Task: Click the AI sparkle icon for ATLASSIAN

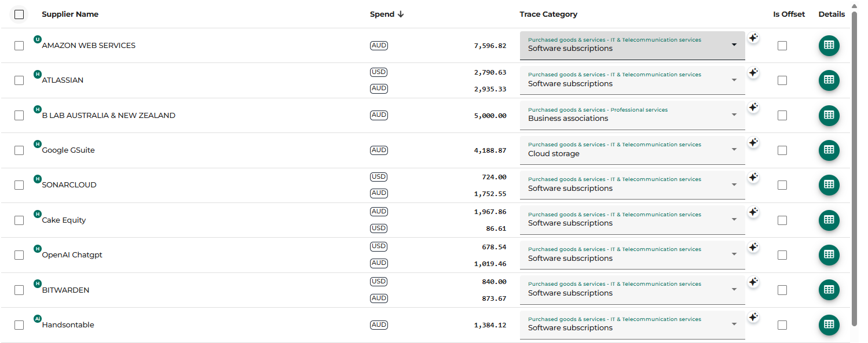Action: [753, 73]
